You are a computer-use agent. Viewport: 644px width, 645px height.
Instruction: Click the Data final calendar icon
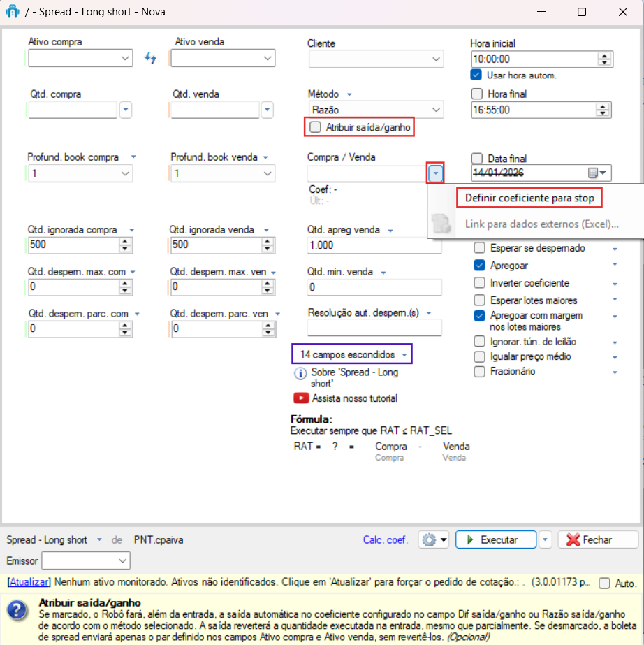[592, 173]
